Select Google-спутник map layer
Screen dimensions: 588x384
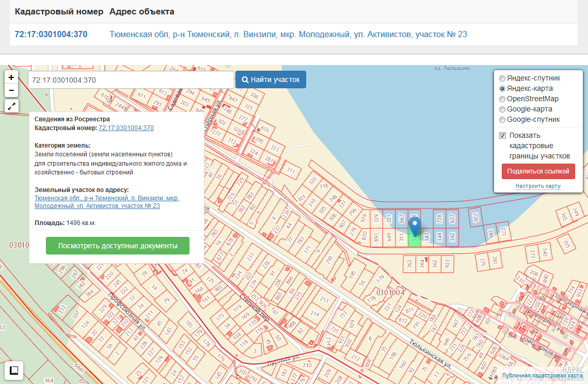click(502, 120)
